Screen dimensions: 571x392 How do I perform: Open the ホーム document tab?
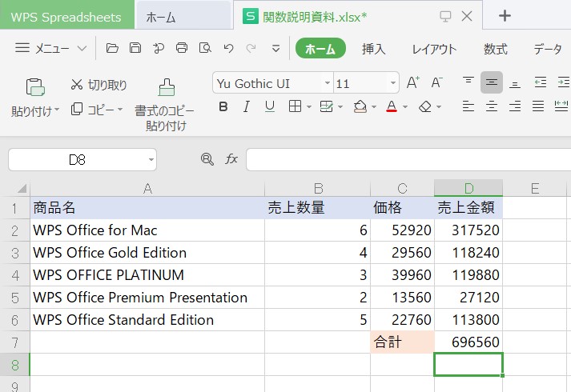click(x=183, y=16)
